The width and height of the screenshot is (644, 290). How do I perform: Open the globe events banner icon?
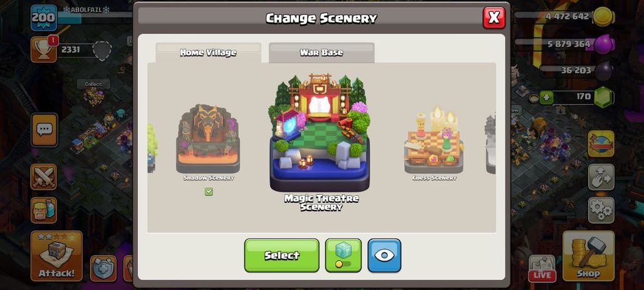point(601,144)
